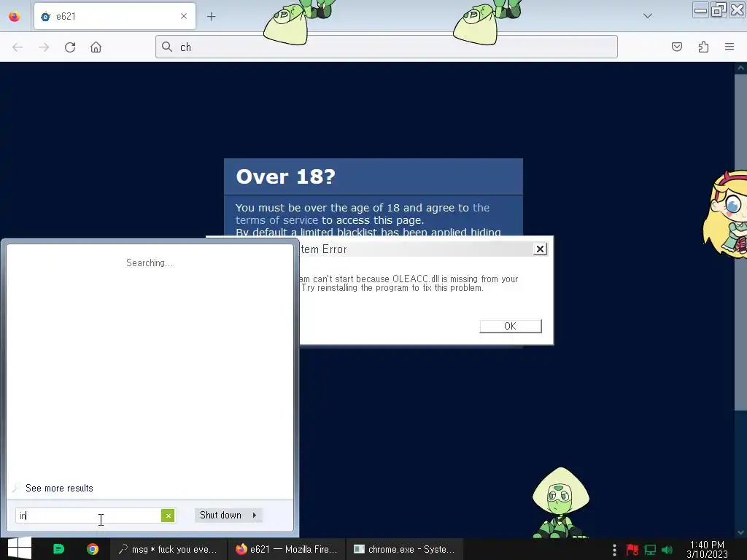The width and height of the screenshot is (747, 560).
Task: Restore down the Firefox window
Action: [719, 10]
